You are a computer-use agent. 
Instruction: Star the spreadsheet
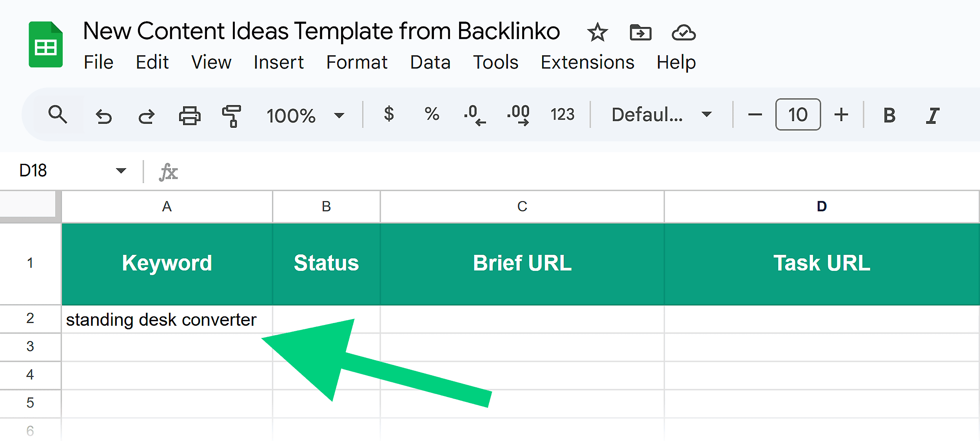coord(597,33)
